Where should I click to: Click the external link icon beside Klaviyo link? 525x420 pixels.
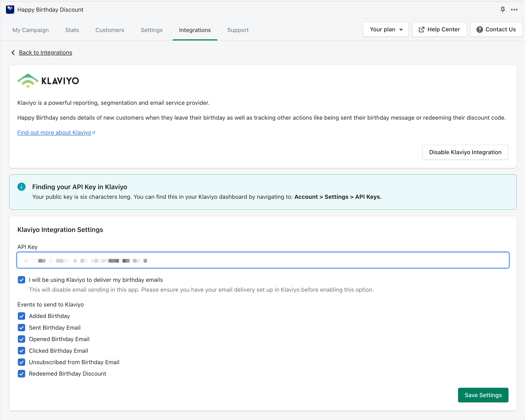[x=94, y=132]
